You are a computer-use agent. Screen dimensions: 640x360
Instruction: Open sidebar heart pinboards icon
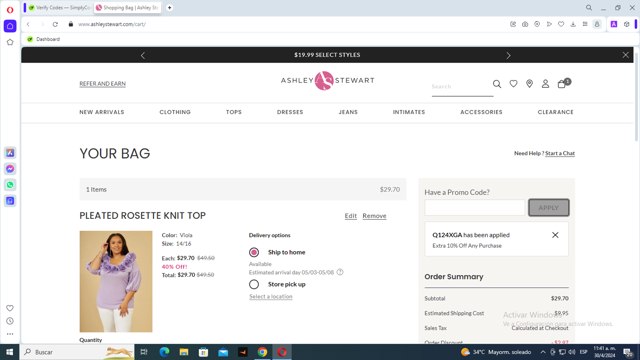10,308
